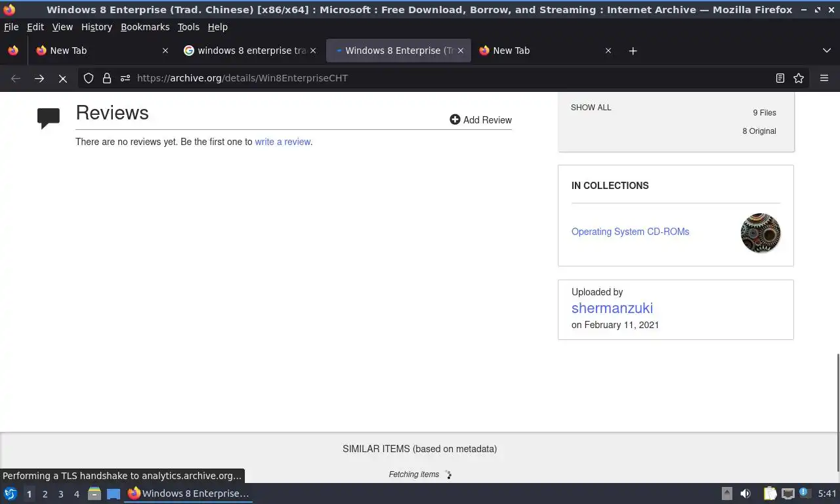The width and height of the screenshot is (840, 504).
Task: Open the View menu
Action: [62, 27]
